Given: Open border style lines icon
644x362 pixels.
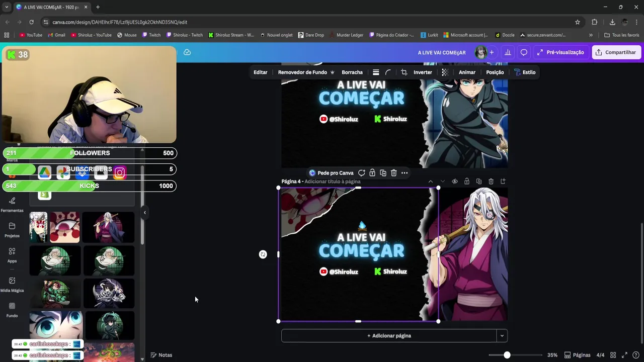Looking at the screenshot, I should [x=376, y=72].
